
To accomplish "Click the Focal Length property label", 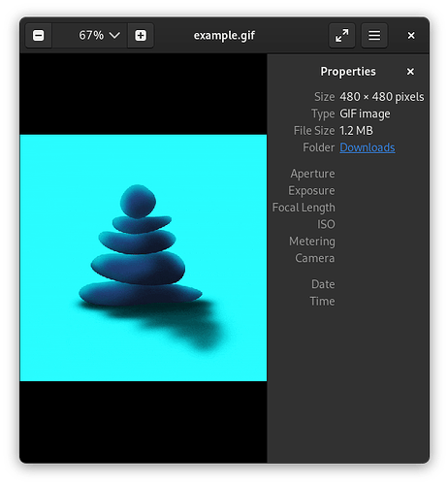I will pos(304,208).
